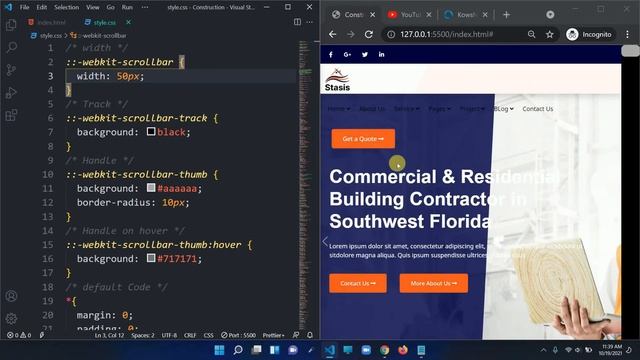Change the CSS language mode
The image size is (640, 360).
coord(209,335)
